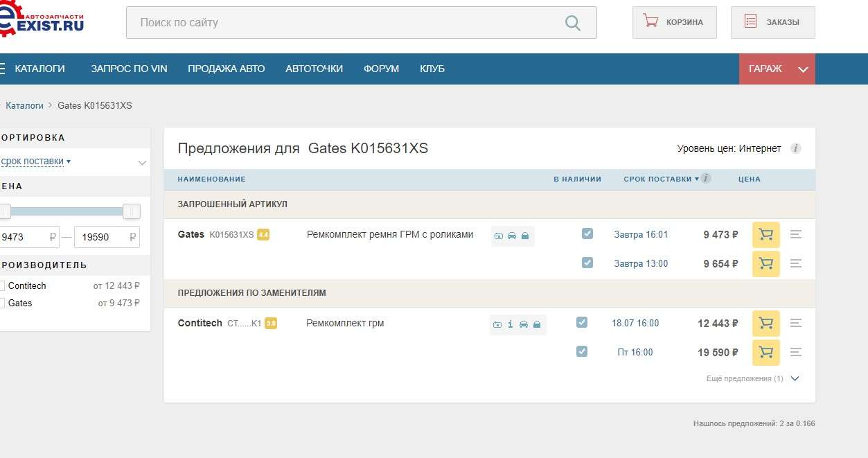Click the info icon next to Срок поставки header
This screenshot has width=868, height=458.
706,178
